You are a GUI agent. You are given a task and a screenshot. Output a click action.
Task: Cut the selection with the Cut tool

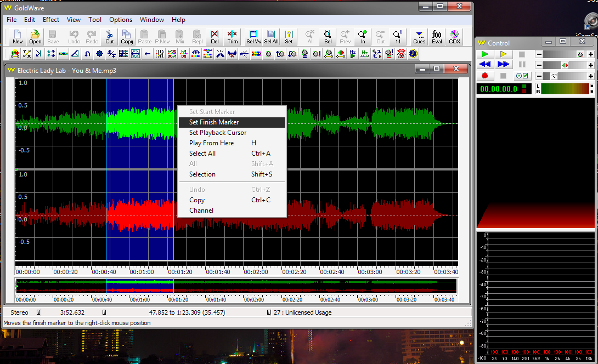[x=110, y=37]
